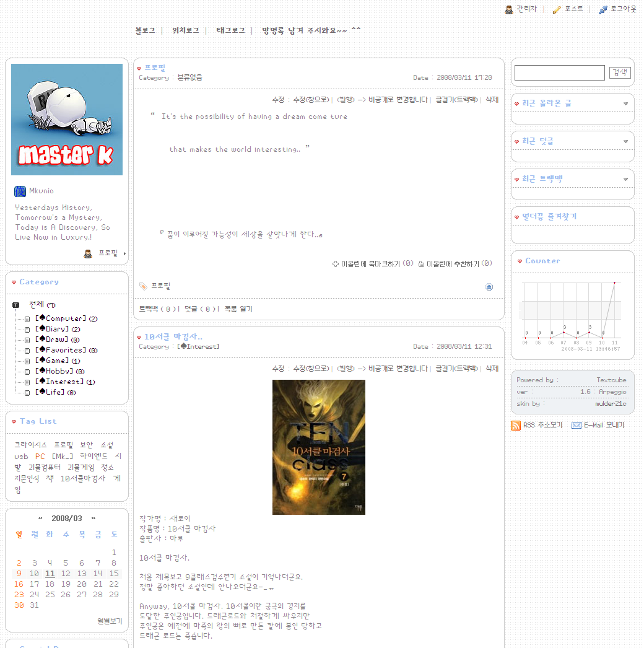This screenshot has width=644, height=648.
Task: Click the mulder21c skin author link
Action: tap(611, 404)
